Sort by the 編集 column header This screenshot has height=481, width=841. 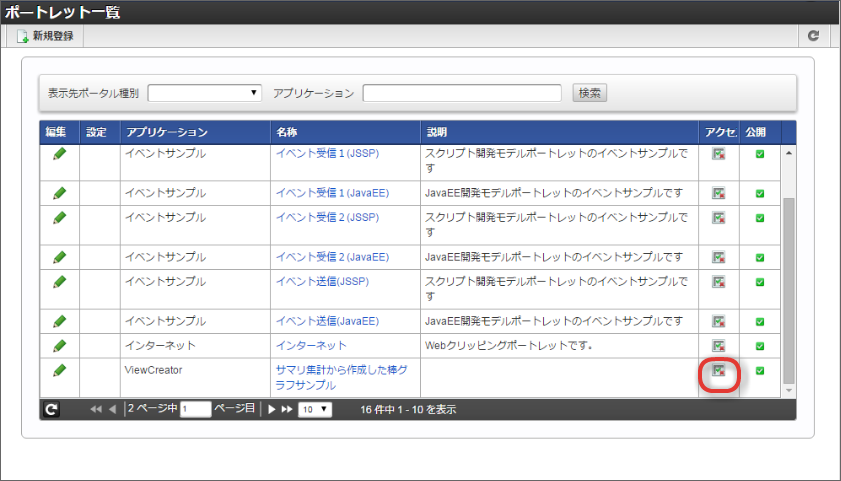pos(60,132)
